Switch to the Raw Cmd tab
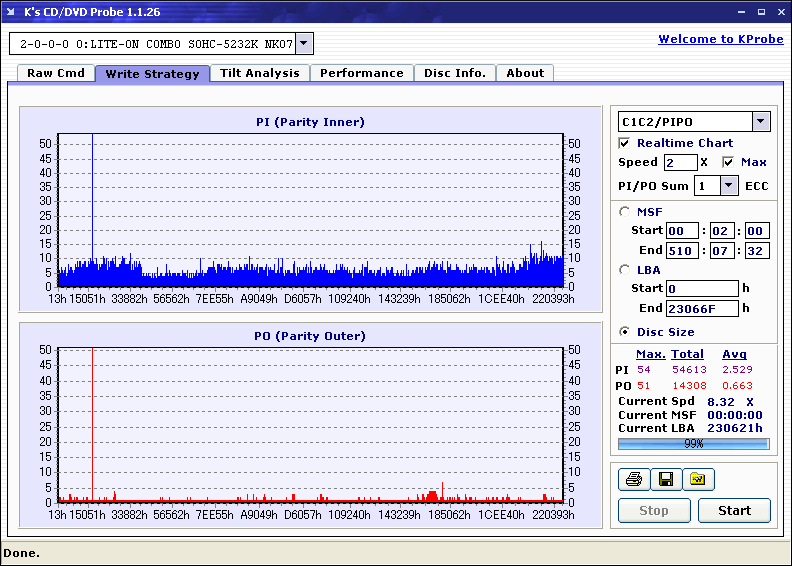 [56, 73]
